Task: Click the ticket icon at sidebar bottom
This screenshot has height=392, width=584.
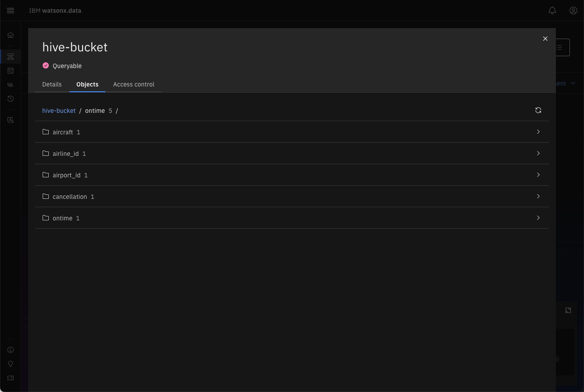Action: click(x=11, y=378)
